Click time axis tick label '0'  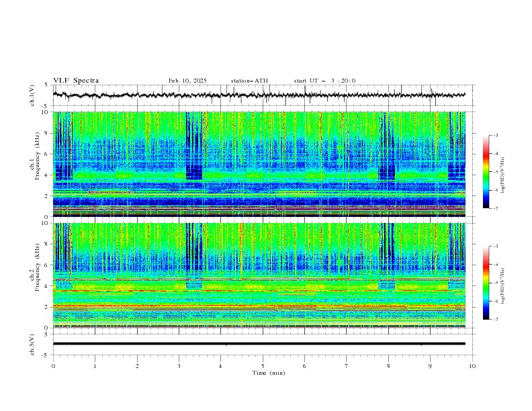click(53, 366)
